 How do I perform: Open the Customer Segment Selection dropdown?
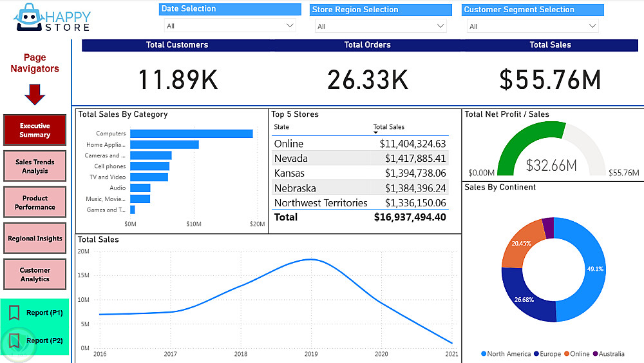(x=533, y=26)
